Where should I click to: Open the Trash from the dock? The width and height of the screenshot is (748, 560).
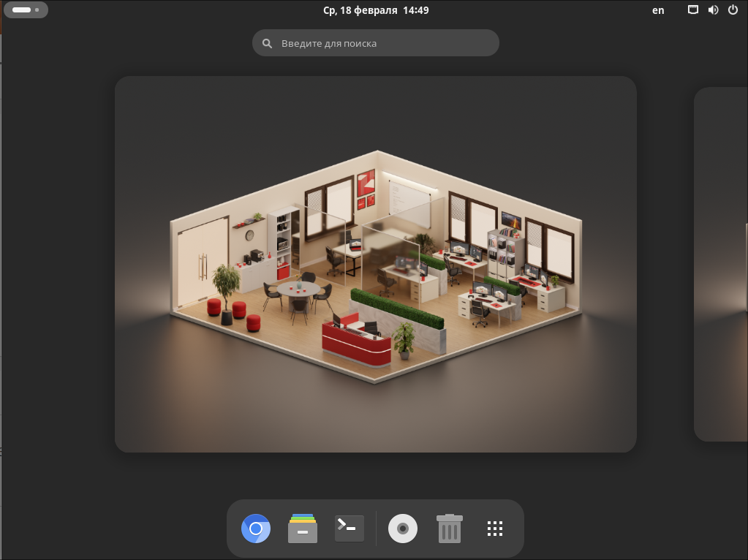point(450,529)
